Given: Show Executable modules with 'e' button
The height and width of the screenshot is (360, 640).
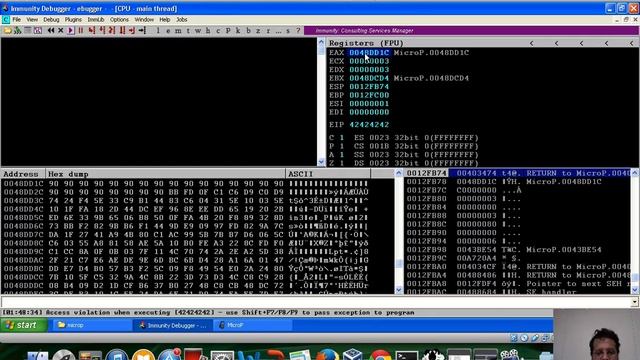Looking at the screenshot, I should (x=168, y=31).
